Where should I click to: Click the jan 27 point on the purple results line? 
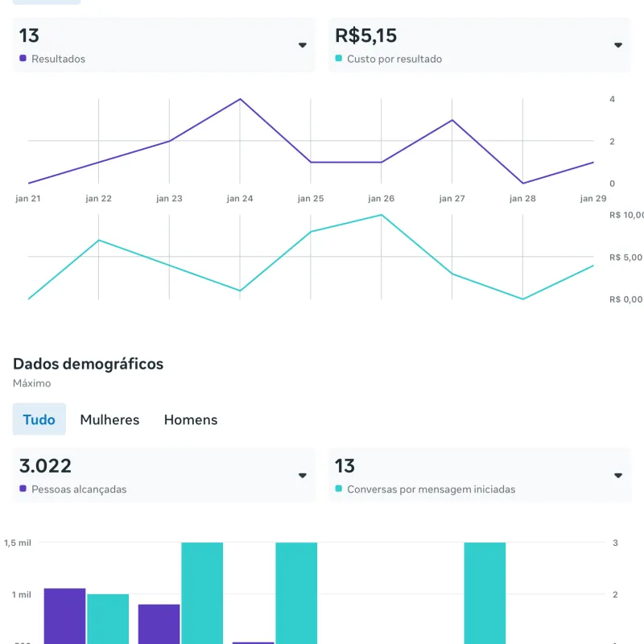pyautogui.click(x=452, y=120)
